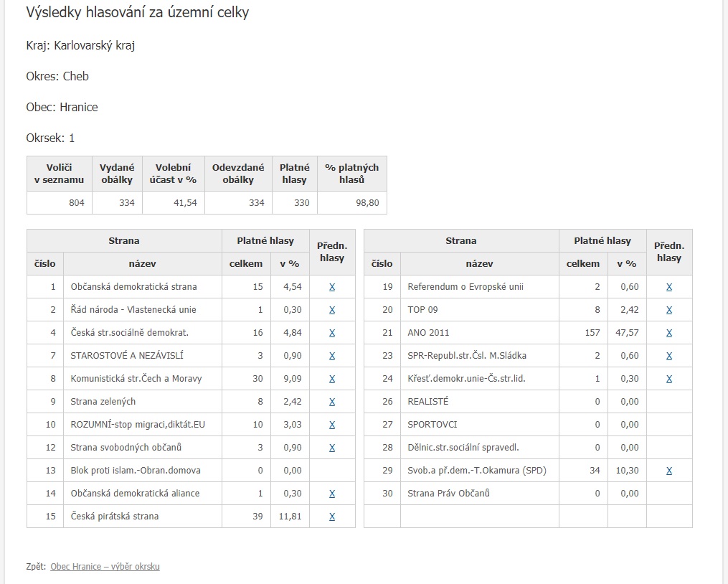728x584 pixels.
Task: Select the 34 votes cell for SPD
Action: (583, 470)
